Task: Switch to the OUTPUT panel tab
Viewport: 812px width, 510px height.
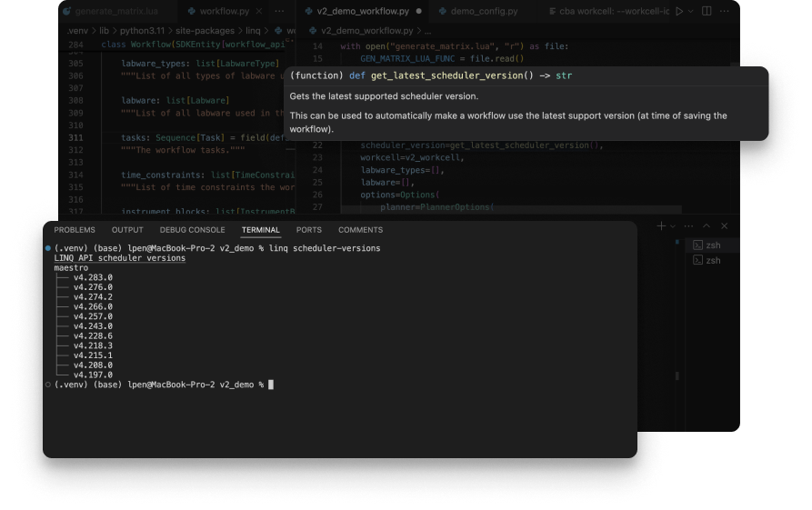Action: 127,230
